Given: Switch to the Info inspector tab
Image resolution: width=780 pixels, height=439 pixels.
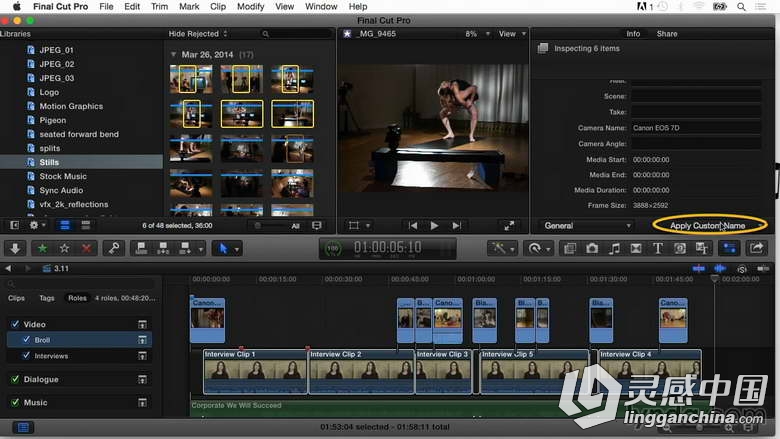Looking at the screenshot, I should [633, 34].
